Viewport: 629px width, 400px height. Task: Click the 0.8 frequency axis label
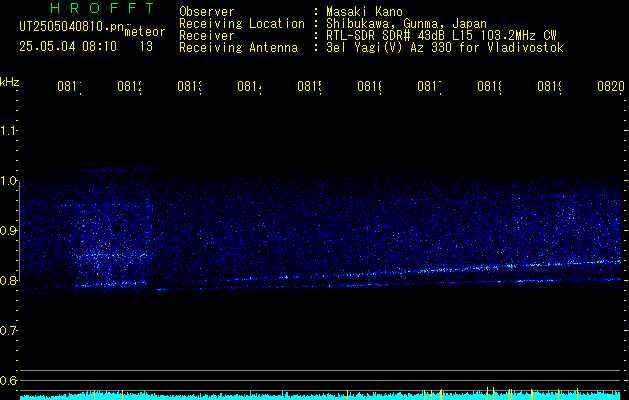click(9, 281)
